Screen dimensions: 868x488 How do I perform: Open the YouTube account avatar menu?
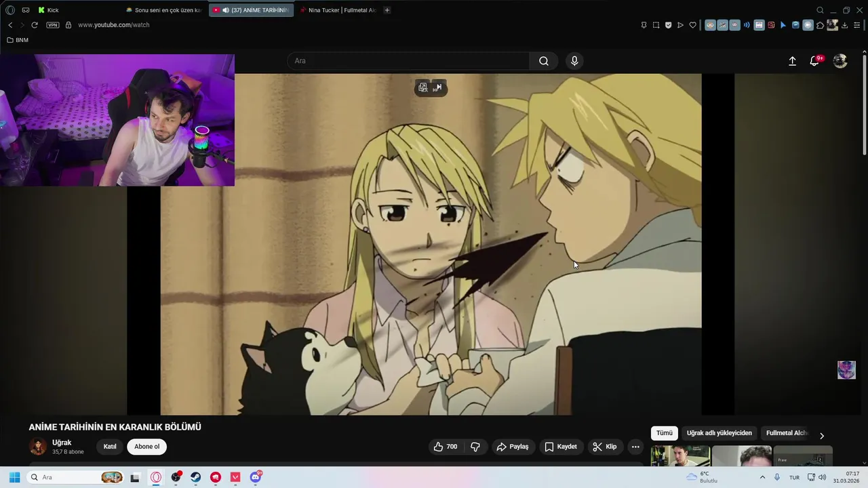(840, 61)
